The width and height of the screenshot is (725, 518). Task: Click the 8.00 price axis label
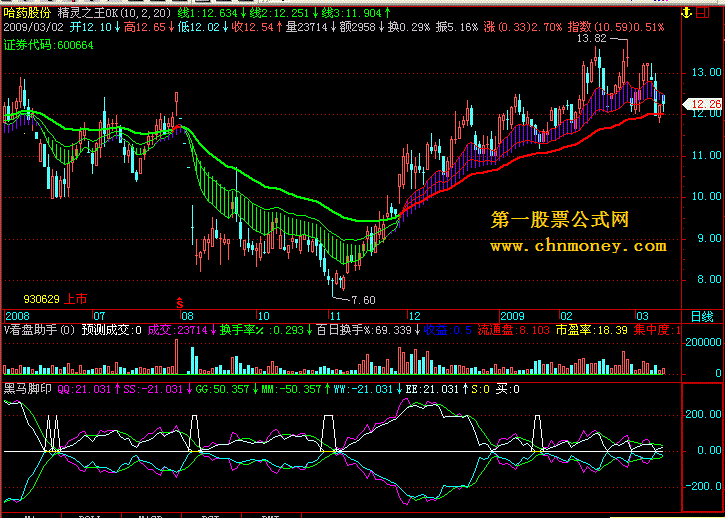[711, 279]
